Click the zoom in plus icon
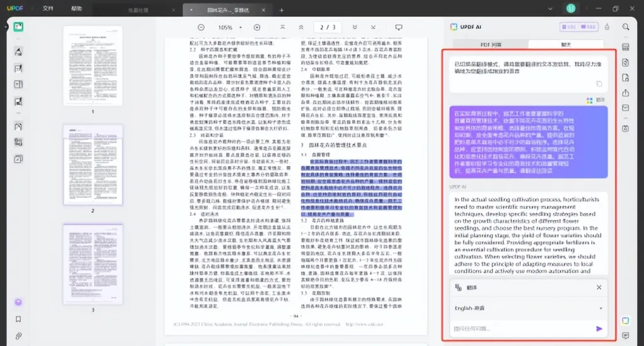Screen dimensions: 644x346 [x=257, y=28]
